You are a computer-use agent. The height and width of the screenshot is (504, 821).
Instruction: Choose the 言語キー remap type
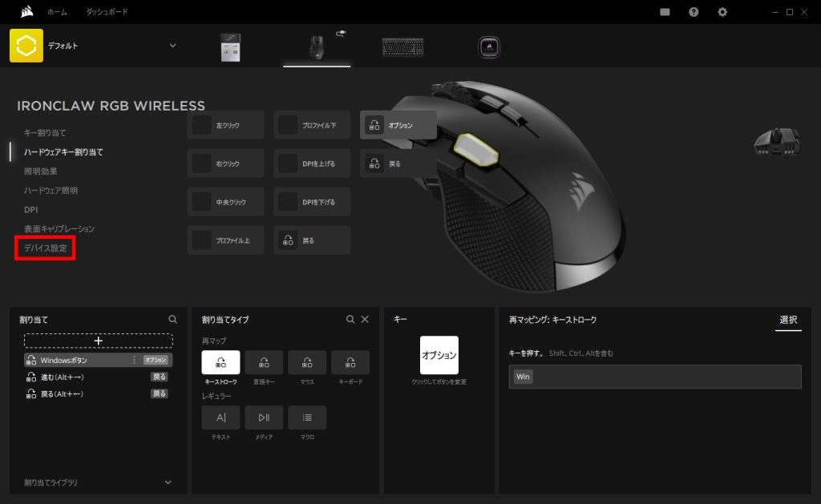point(264,363)
